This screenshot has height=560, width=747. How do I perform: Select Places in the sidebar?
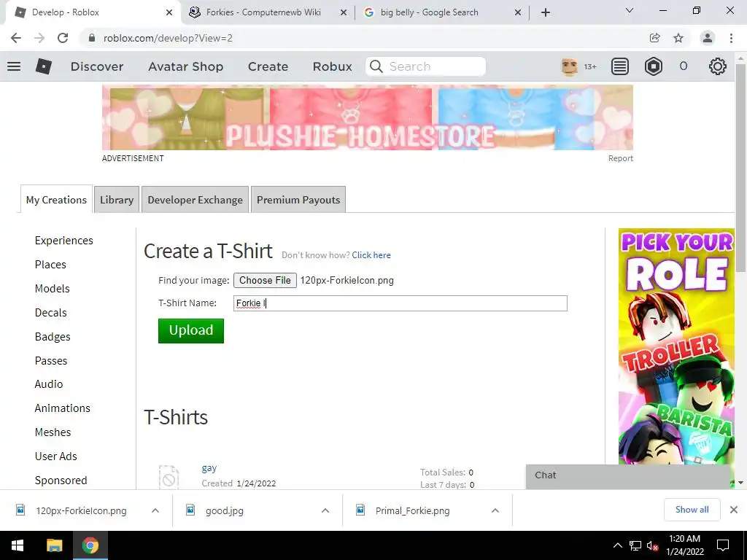click(50, 264)
